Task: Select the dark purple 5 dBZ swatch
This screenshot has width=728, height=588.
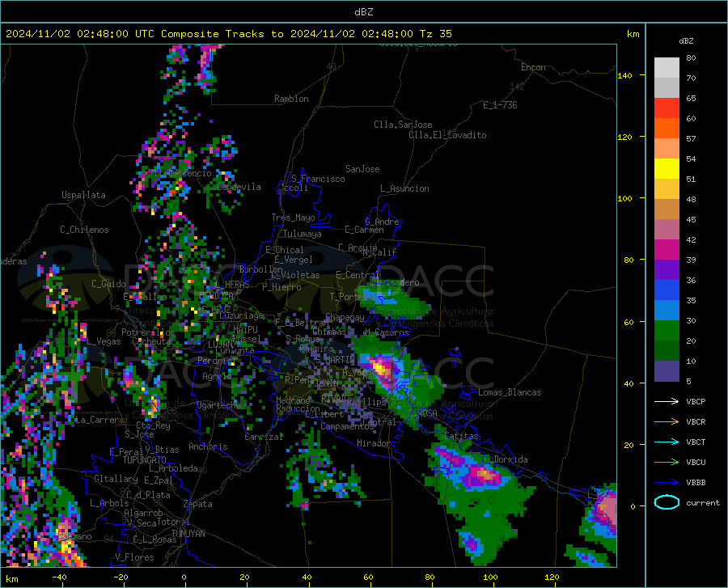Action: click(x=667, y=370)
